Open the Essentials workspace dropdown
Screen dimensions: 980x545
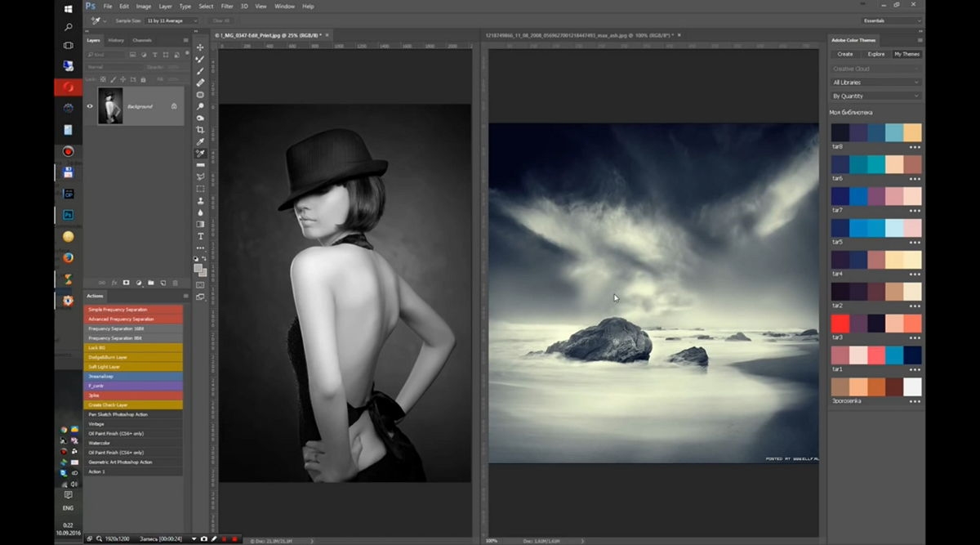(892, 20)
